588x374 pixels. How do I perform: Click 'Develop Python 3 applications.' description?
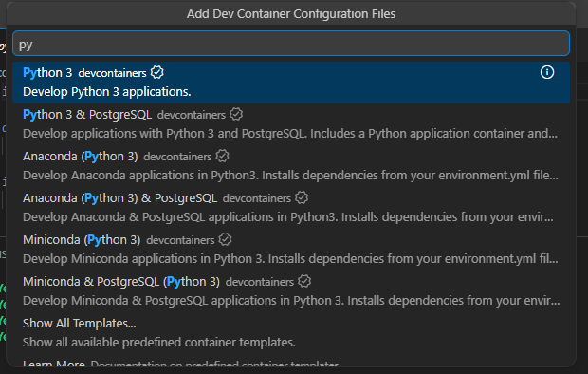(107, 92)
